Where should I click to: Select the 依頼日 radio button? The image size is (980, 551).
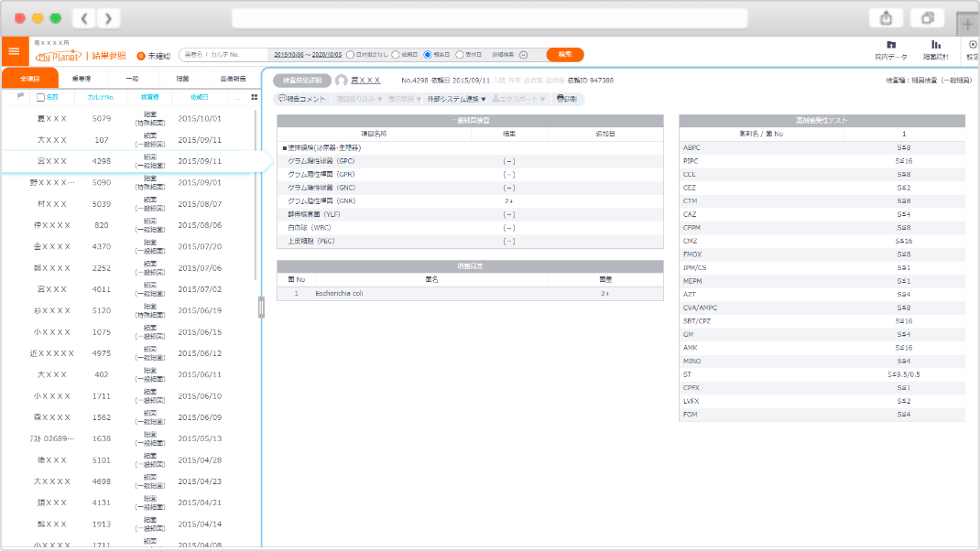click(x=396, y=55)
